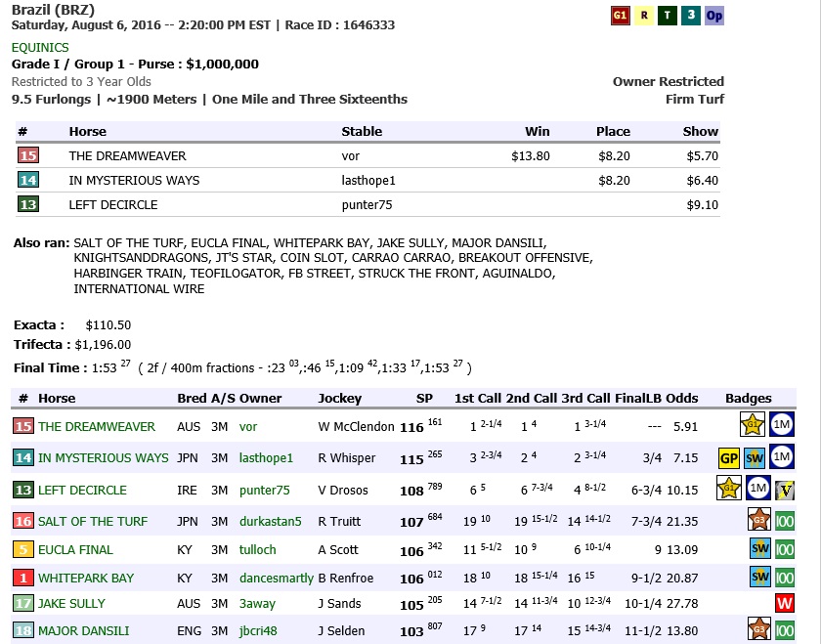The image size is (821, 644).
Task: Open JAKE SULLY horse link
Action: [71, 604]
